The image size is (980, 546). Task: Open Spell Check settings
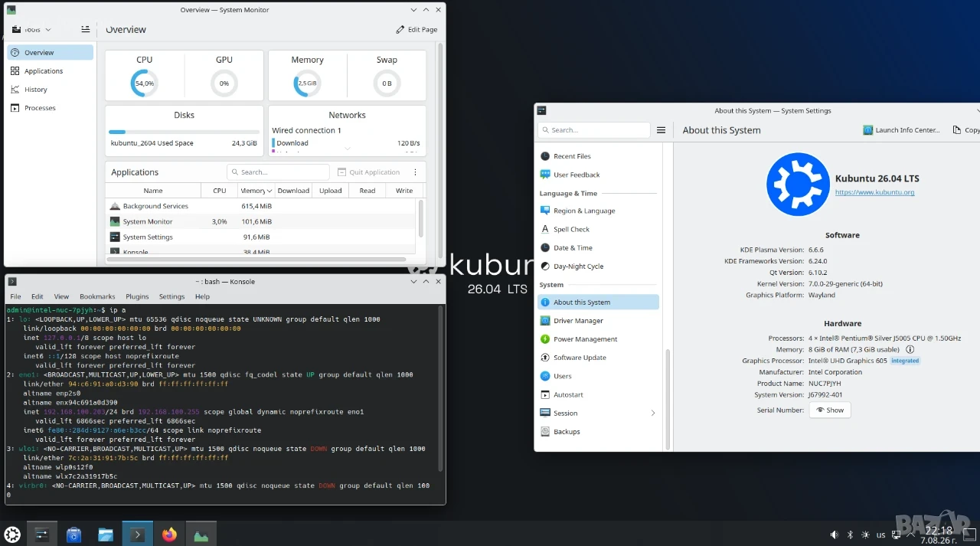pyautogui.click(x=598, y=229)
